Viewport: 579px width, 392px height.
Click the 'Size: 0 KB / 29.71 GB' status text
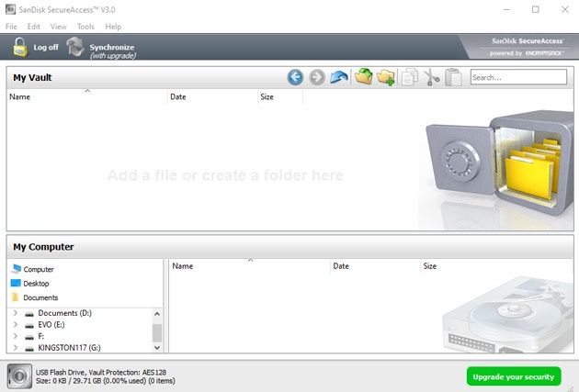tap(68, 381)
